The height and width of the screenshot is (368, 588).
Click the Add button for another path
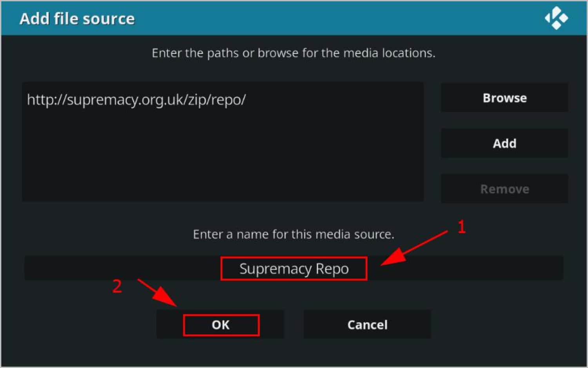[505, 143]
